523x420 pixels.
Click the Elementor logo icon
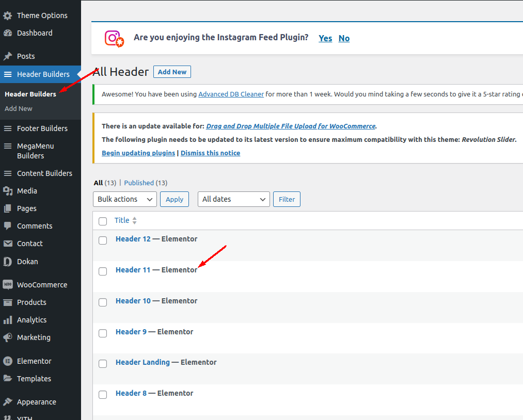pos(8,361)
